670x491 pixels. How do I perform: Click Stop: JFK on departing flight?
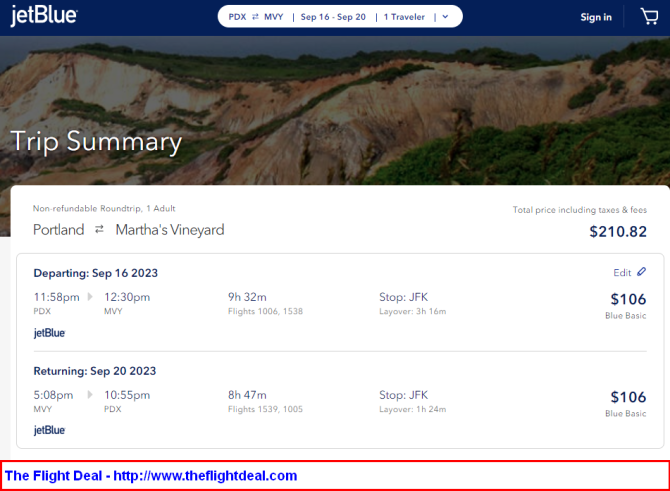click(x=403, y=297)
